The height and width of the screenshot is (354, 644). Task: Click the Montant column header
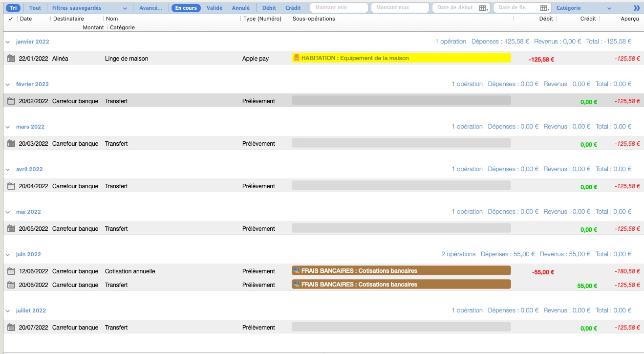pyautogui.click(x=93, y=27)
